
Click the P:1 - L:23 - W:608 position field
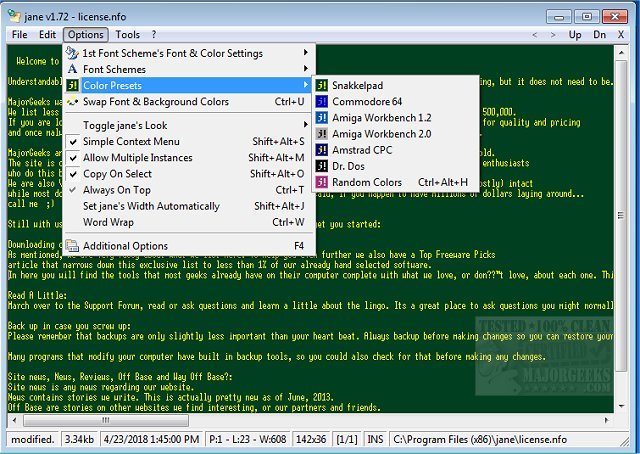[247, 439]
